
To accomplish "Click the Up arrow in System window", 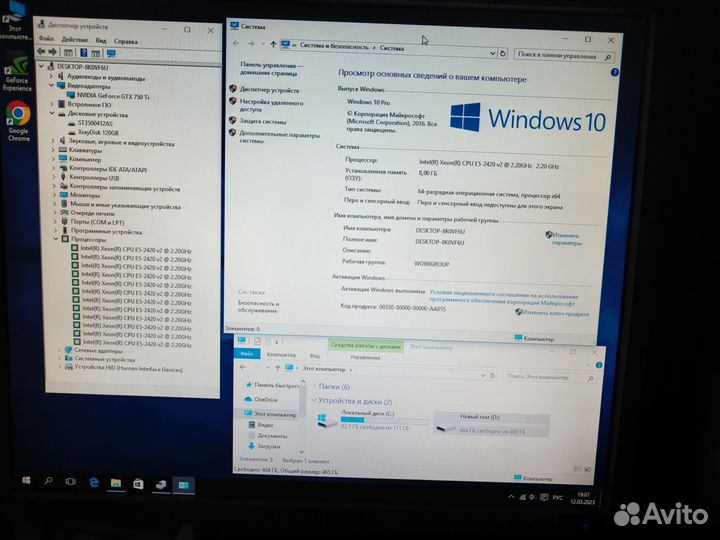I will pos(273,44).
